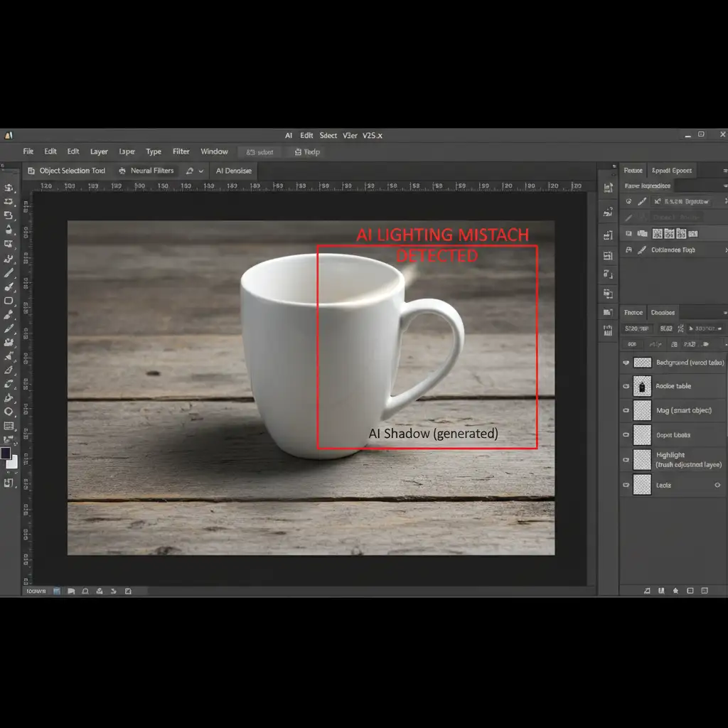Select the ellipse tool in left toolbar
728x728 pixels.
(x=9, y=412)
